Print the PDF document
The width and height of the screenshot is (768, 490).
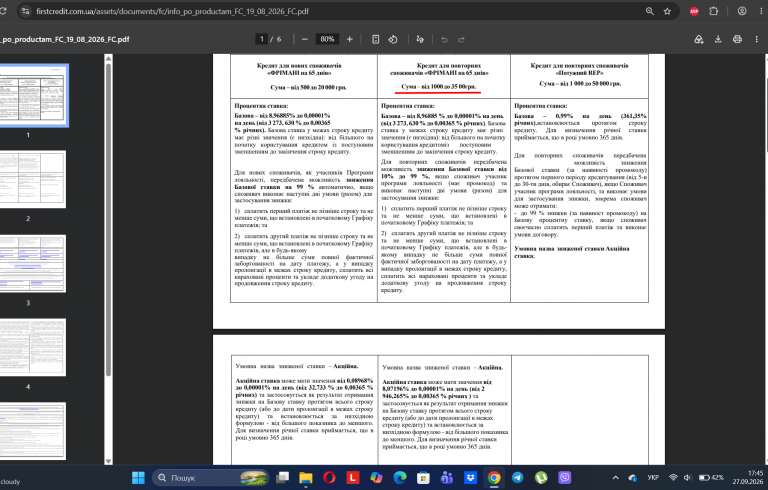737,39
